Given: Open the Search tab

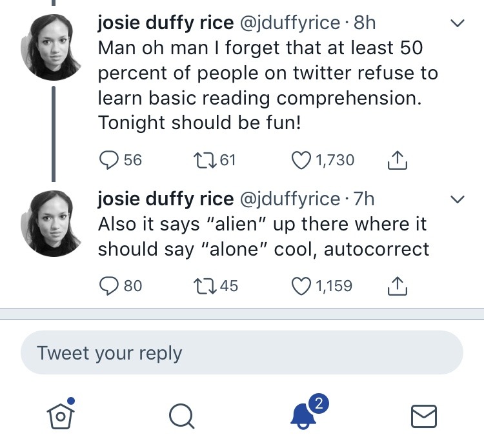Looking at the screenshot, I should 182,416.
